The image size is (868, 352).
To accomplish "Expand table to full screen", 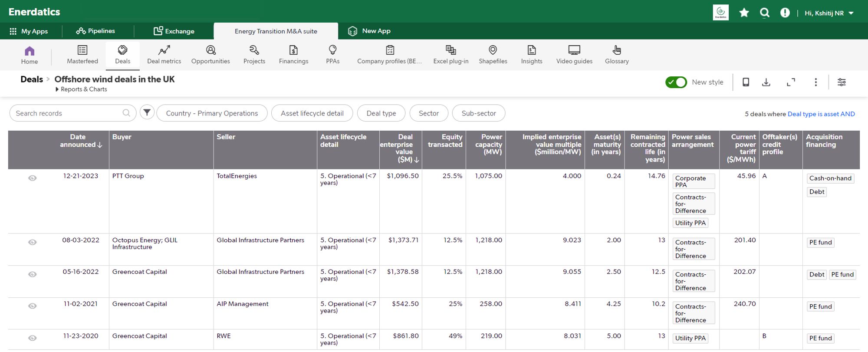I will 791,82.
